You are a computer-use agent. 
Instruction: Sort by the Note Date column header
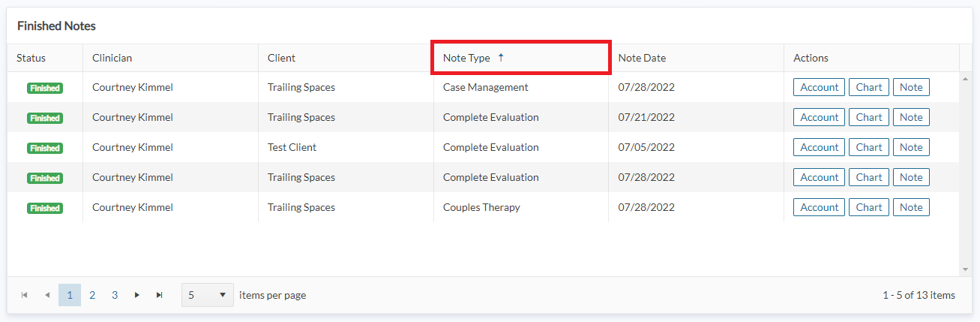tap(642, 58)
